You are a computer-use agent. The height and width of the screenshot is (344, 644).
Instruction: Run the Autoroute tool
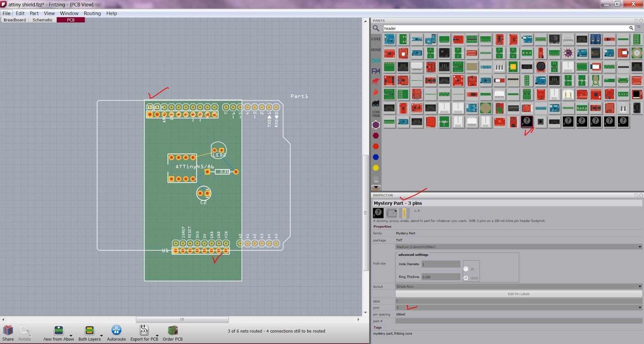pos(116,330)
